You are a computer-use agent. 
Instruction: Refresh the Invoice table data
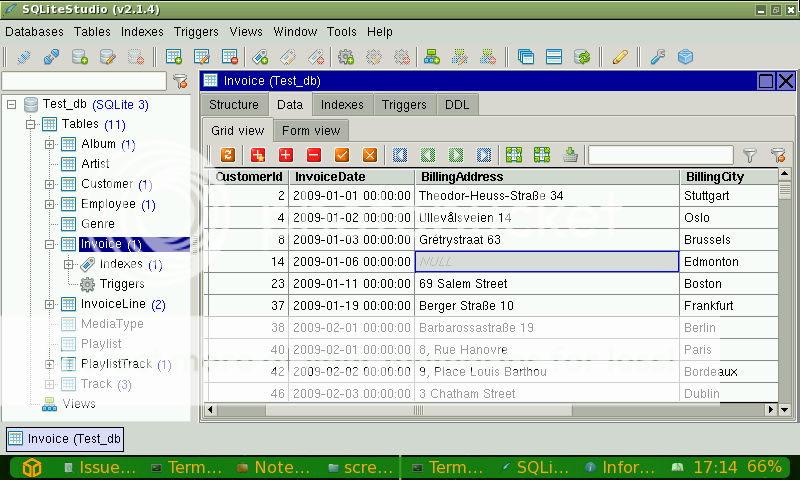click(228, 155)
